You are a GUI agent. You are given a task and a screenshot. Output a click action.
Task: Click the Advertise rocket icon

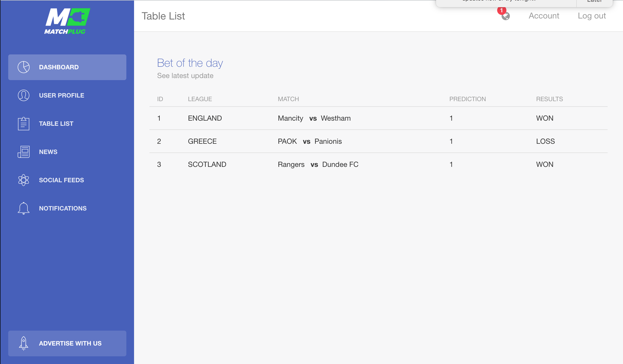pos(24,343)
